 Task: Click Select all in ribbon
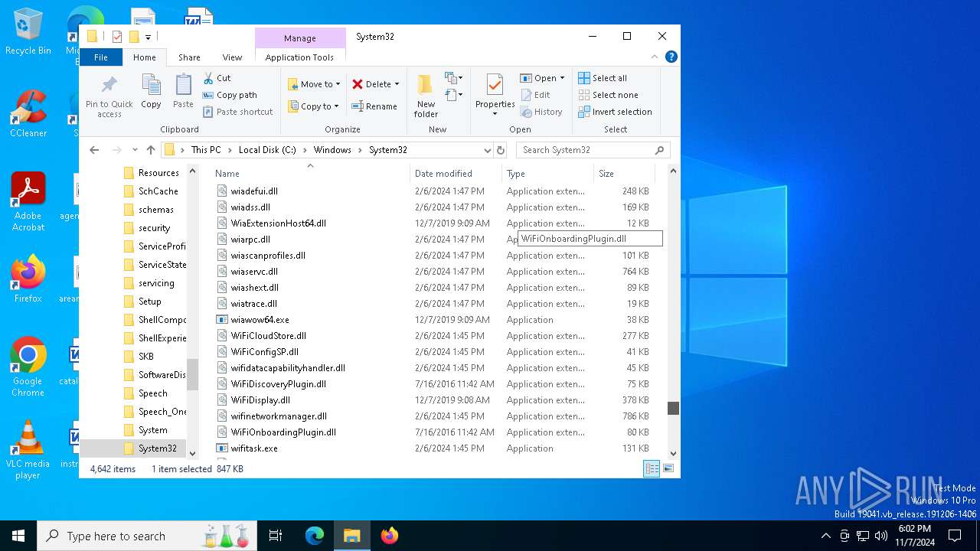(x=603, y=78)
